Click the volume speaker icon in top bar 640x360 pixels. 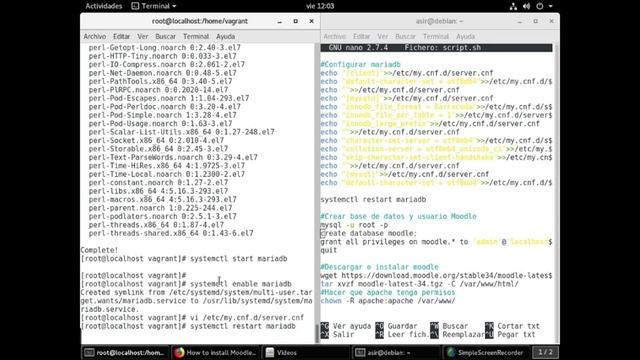click(x=526, y=6)
